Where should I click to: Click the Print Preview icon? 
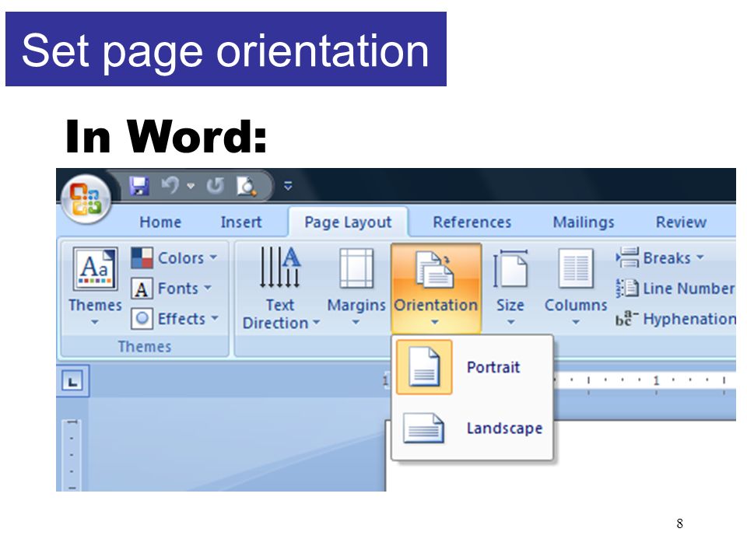tap(247, 186)
